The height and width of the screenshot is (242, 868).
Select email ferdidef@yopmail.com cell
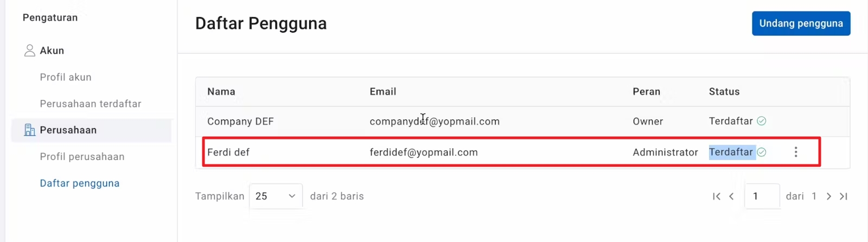click(424, 152)
